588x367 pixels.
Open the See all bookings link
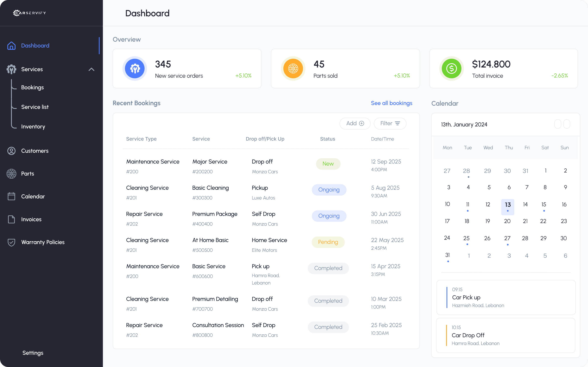pyautogui.click(x=391, y=103)
